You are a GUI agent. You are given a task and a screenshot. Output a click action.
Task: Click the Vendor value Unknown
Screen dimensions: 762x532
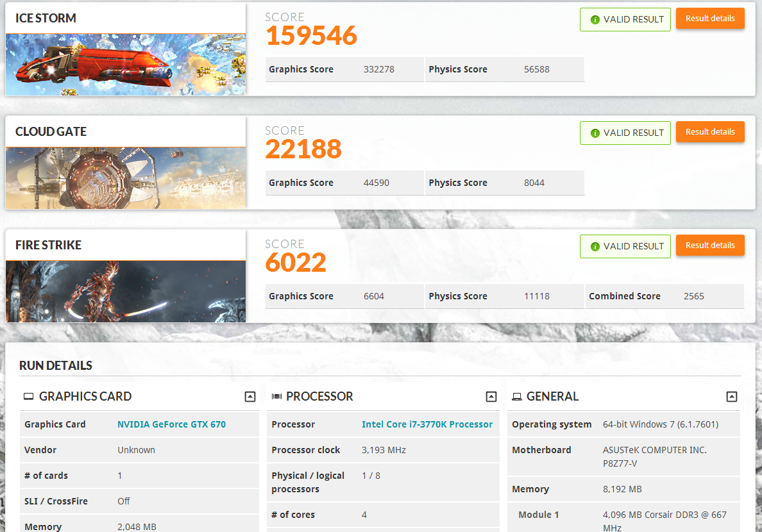136,450
